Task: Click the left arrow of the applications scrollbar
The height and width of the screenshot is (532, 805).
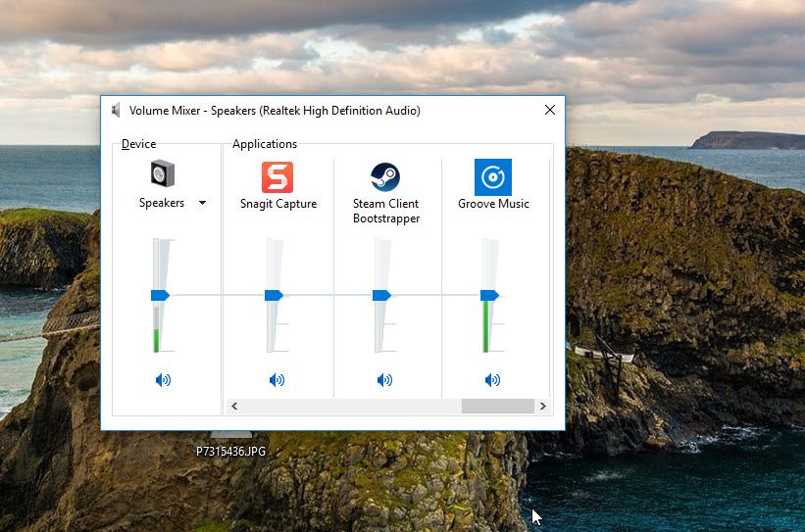Action: point(234,407)
